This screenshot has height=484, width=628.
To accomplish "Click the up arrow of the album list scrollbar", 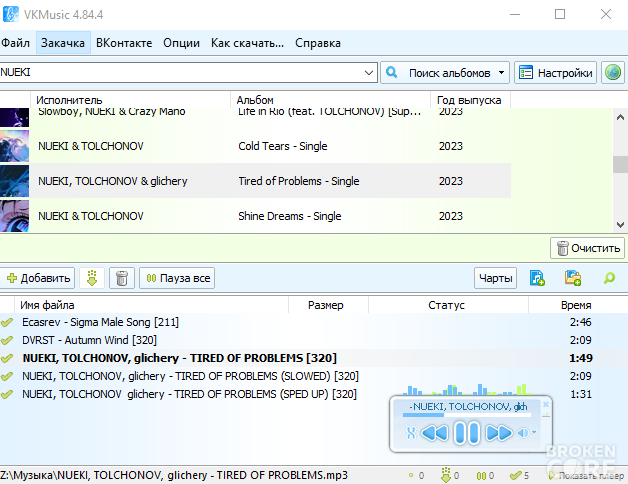I will pyautogui.click(x=620, y=117).
